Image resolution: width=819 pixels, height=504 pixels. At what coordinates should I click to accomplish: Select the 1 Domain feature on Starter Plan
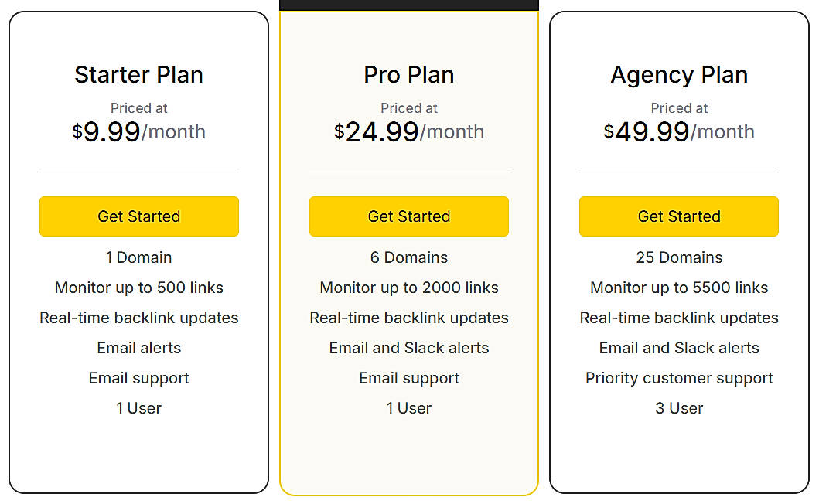pos(138,257)
